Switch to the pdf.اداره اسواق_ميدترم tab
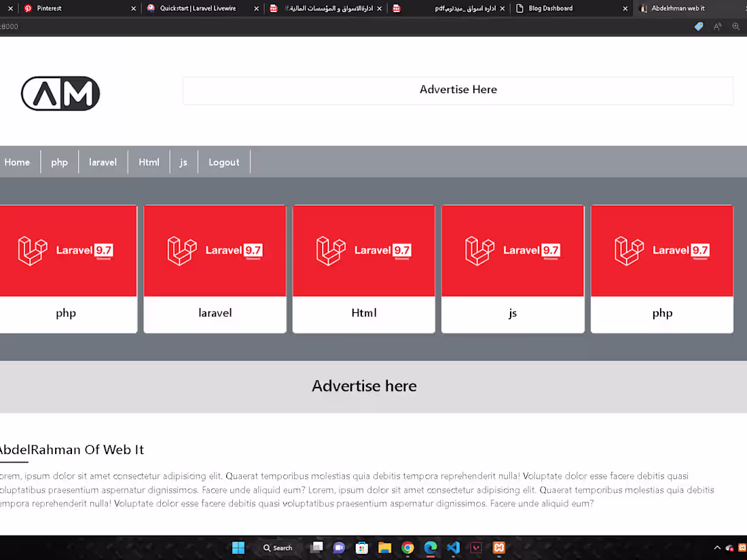 pos(448,8)
